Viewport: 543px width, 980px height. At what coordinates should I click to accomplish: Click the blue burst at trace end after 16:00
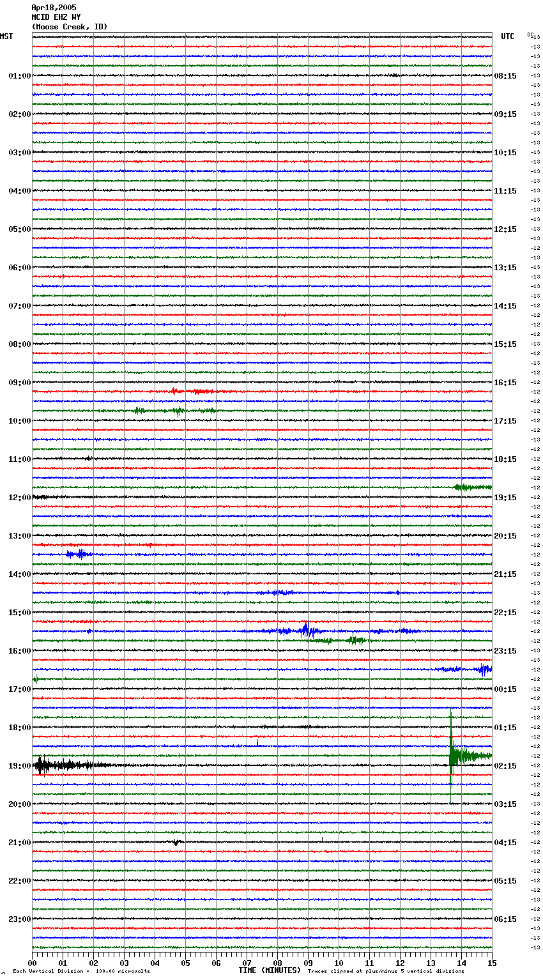click(484, 670)
